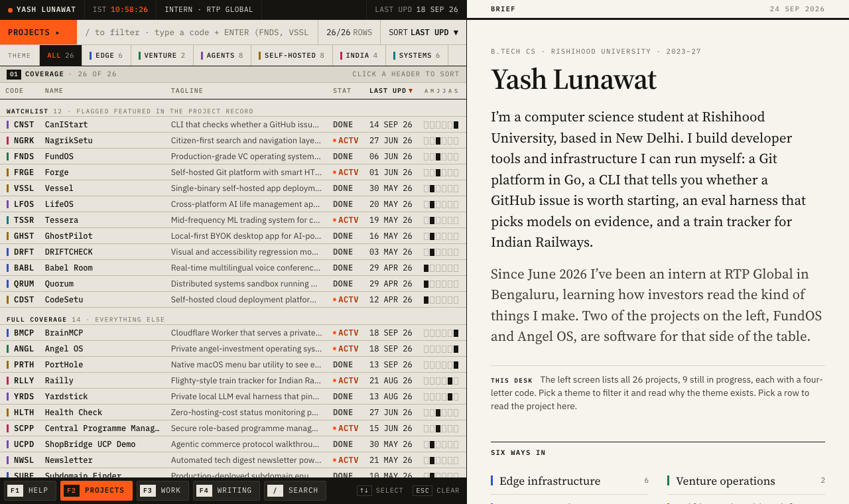Click the 18 SEP 26 date for Angel OS

point(391,349)
